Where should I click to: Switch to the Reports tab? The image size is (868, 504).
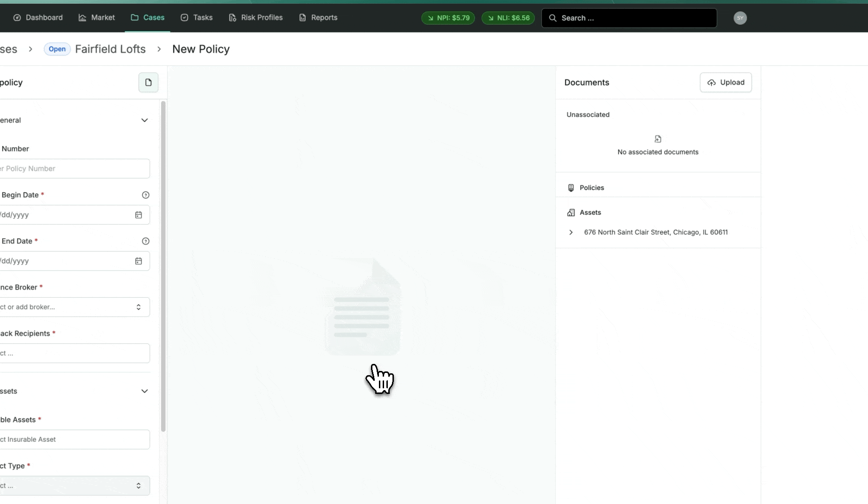pos(318,18)
